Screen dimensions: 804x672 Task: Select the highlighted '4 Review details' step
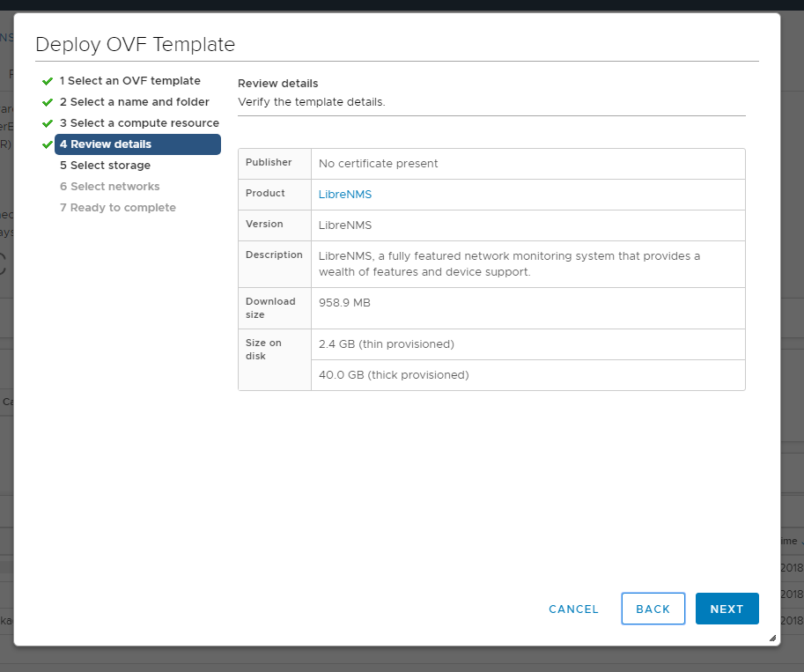(x=137, y=144)
